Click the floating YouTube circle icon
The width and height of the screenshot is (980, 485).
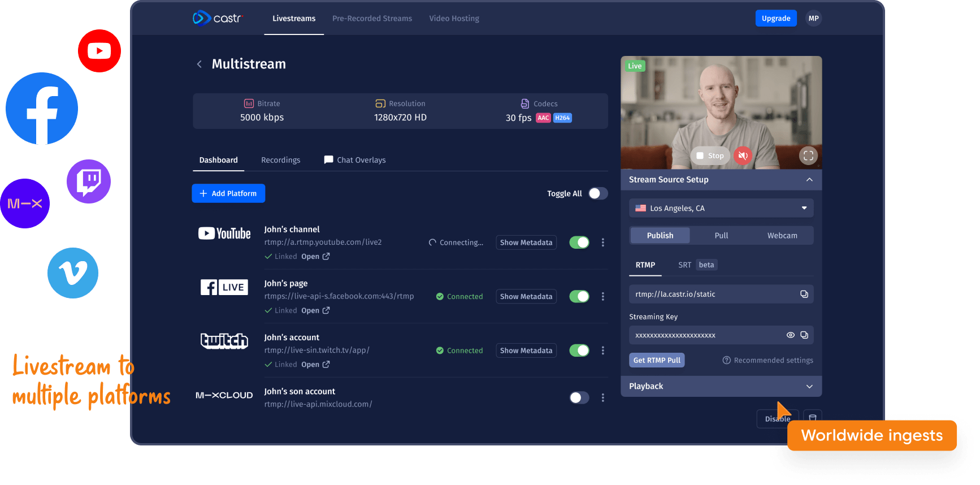(99, 51)
